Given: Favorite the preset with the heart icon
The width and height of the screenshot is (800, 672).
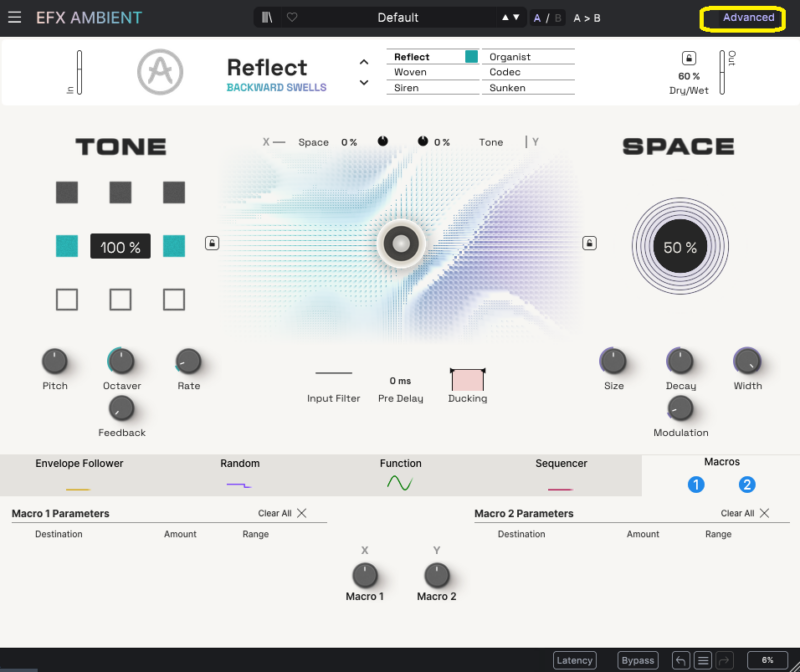Looking at the screenshot, I should pyautogui.click(x=292, y=18).
